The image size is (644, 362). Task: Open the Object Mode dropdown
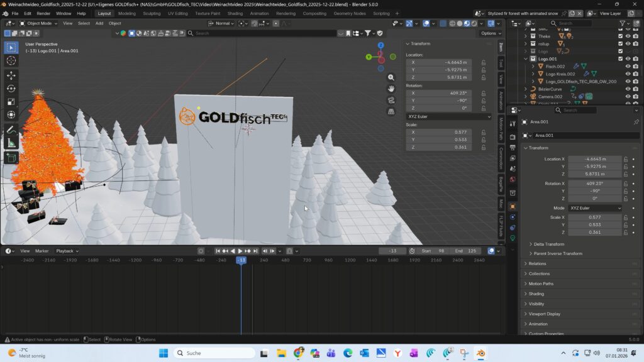(x=38, y=23)
